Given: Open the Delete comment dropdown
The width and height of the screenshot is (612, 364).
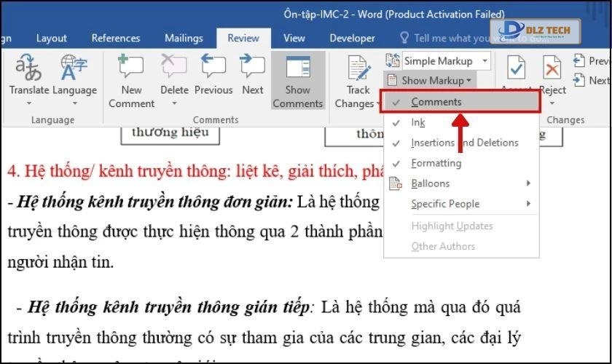Looking at the screenshot, I should (x=174, y=103).
